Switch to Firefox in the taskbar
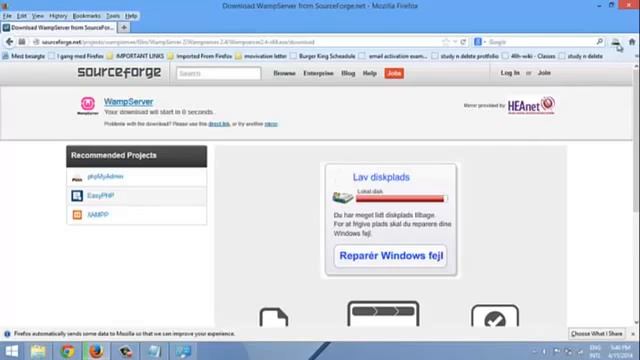 click(96, 351)
